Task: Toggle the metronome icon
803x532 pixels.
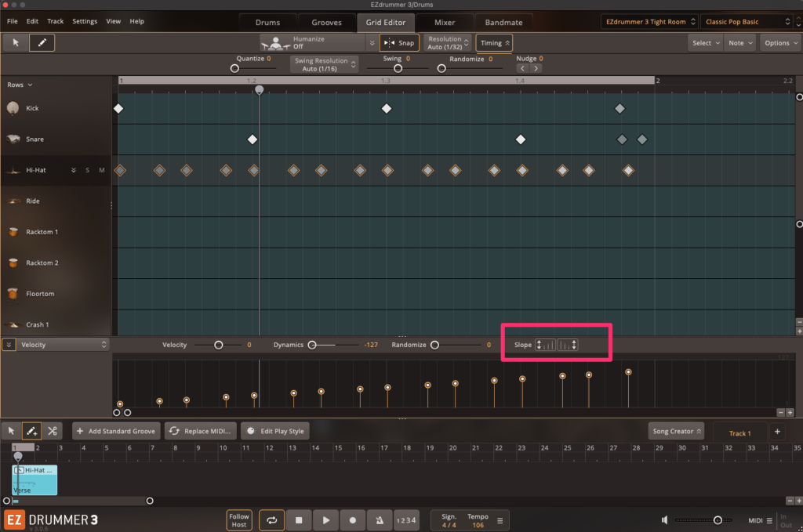Action: tap(379, 519)
